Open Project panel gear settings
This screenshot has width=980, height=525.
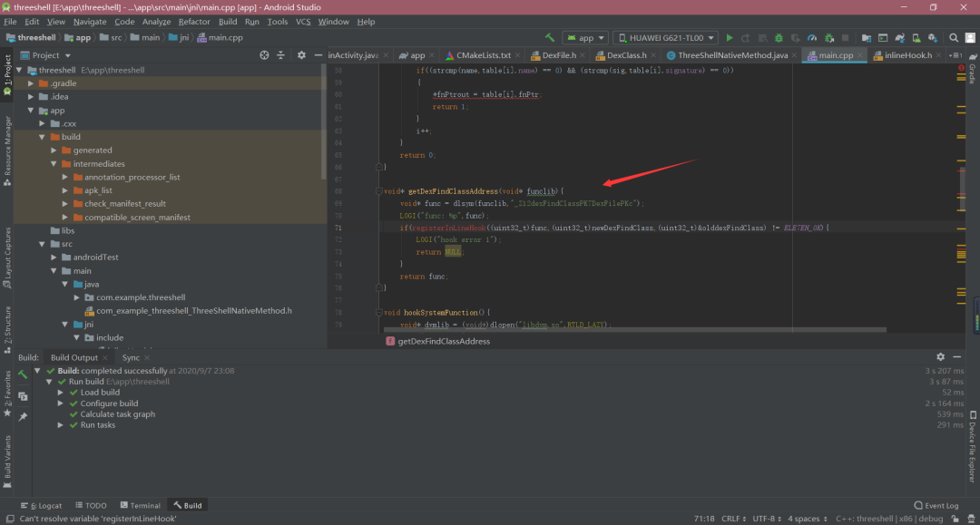click(x=301, y=55)
